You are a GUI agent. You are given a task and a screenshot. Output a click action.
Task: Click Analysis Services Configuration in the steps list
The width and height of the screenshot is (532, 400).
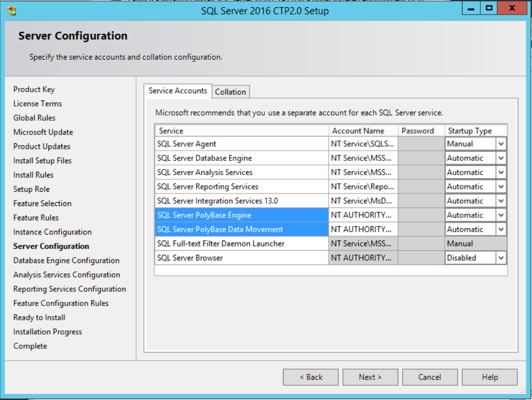coord(67,275)
